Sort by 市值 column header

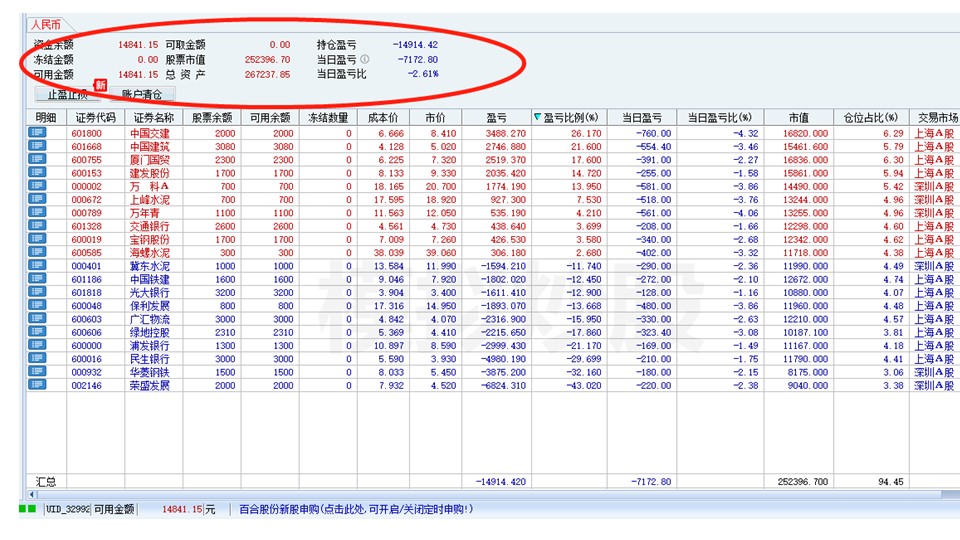[x=799, y=118]
